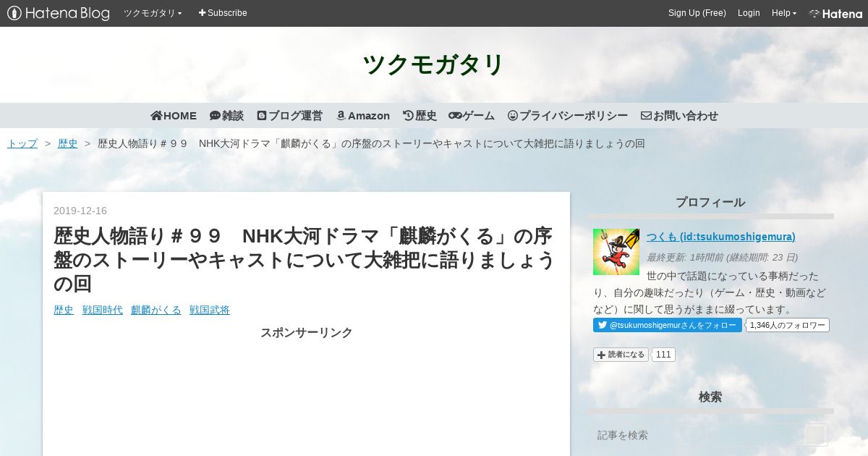This screenshot has height=456, width=868.
Task: Open the プライバシーポリシー menu item
Action: pos(568,116)
